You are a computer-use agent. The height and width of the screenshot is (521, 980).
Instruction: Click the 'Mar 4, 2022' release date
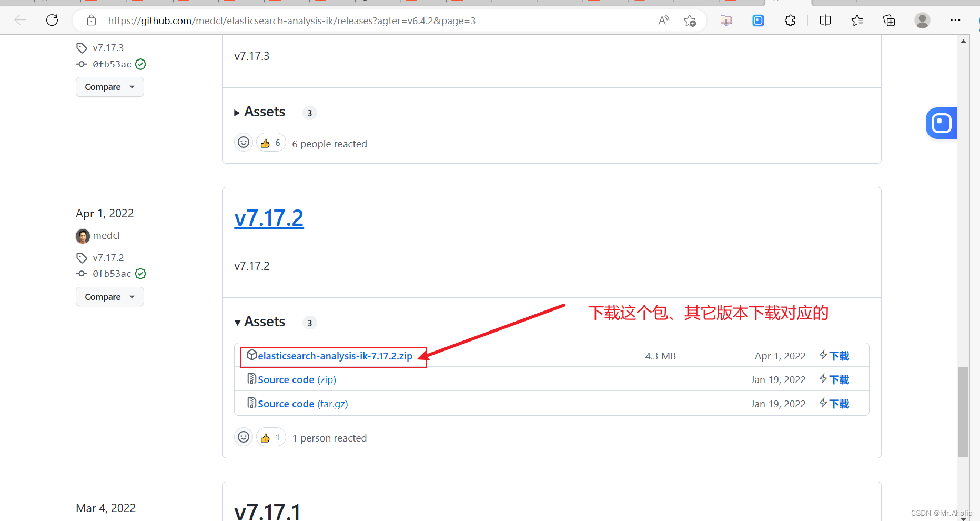[x=106, y=508]
